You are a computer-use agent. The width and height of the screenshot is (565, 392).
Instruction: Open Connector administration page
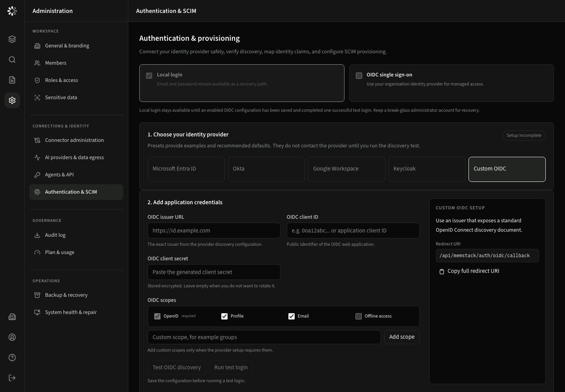pos(76,140)
